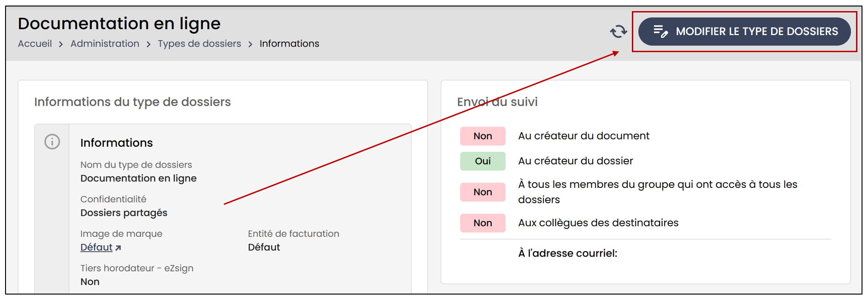
Task: Click Modifier le type de dossiers button
Action: tap(744, 31)
